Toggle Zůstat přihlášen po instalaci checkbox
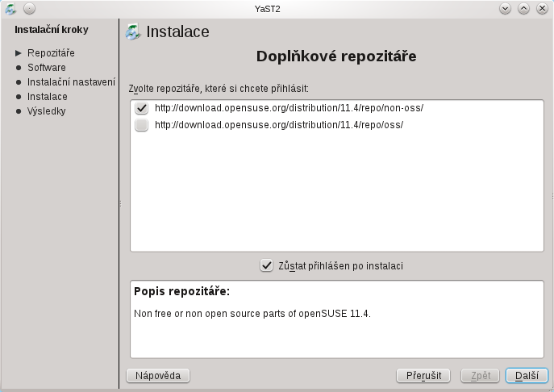 click(x=266, y=265)
